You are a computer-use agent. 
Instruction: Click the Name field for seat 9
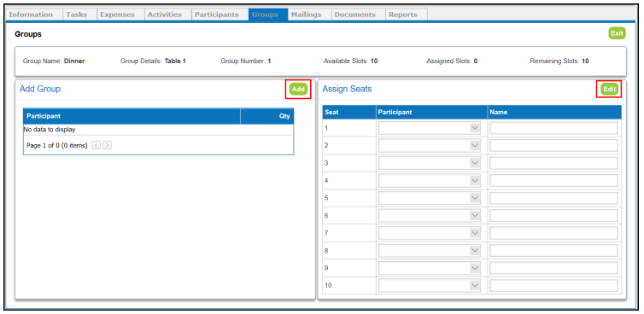[x=553, y=268]
